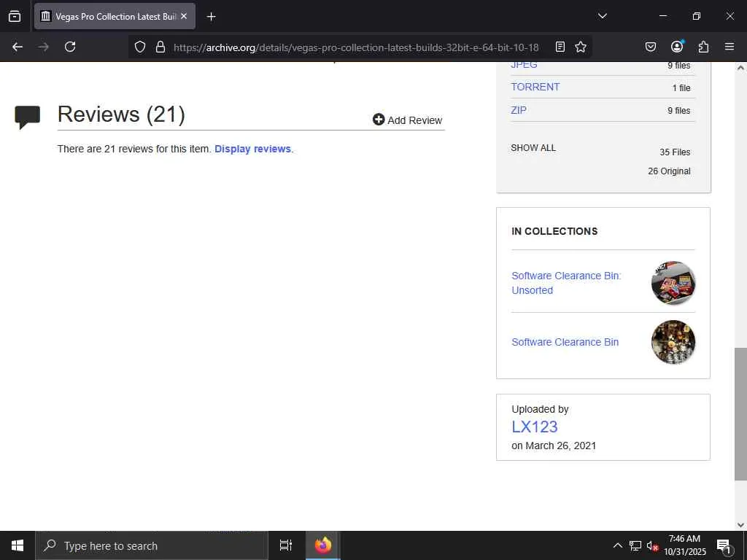The image size is (747, 560).
Task: Open Firefox View tab overview icon
Action: click(15, 16)
